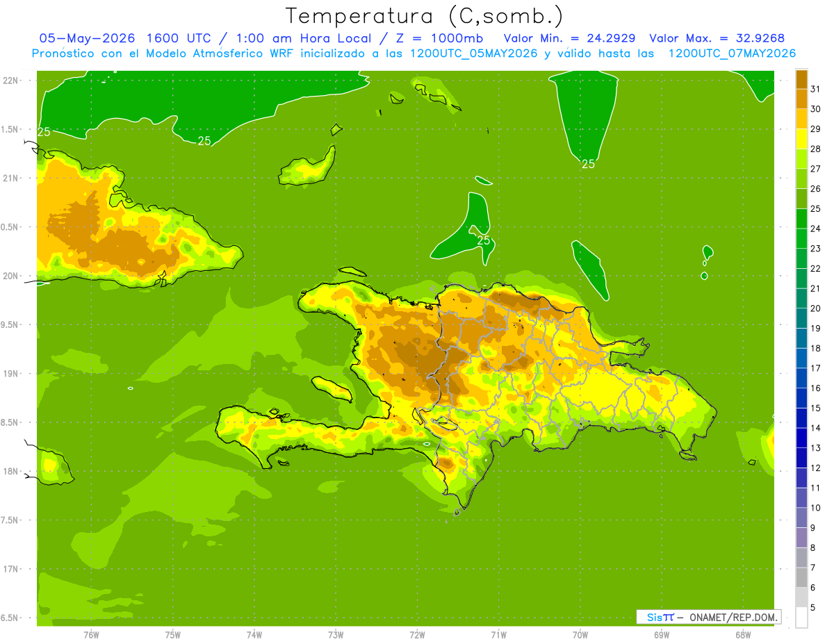Click the 22N latitude axis label

(x=11, y=81)
